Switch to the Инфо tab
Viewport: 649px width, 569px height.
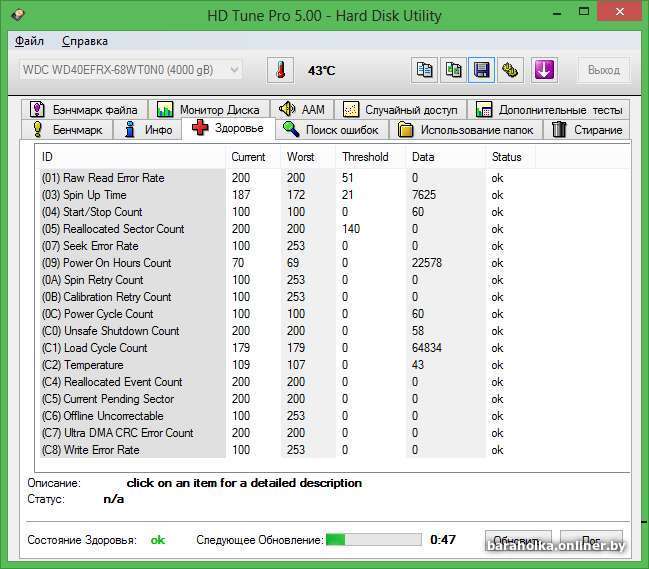click(x=148, y=130)
